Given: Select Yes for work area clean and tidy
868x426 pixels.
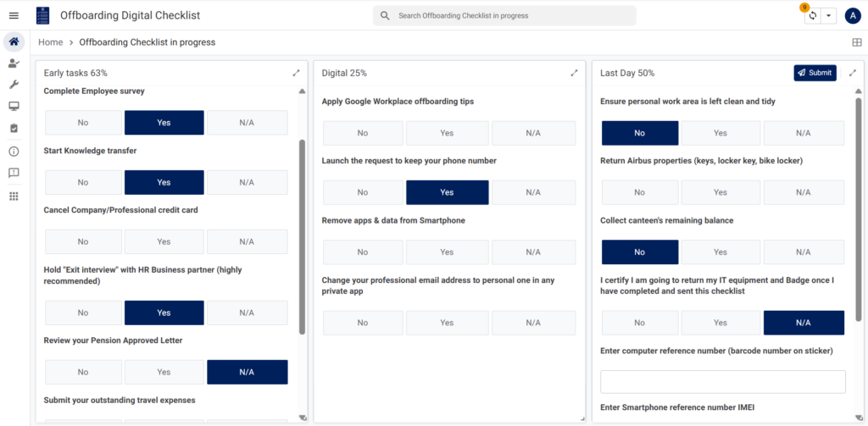Looking at the screenshot, I should point(721,133).
